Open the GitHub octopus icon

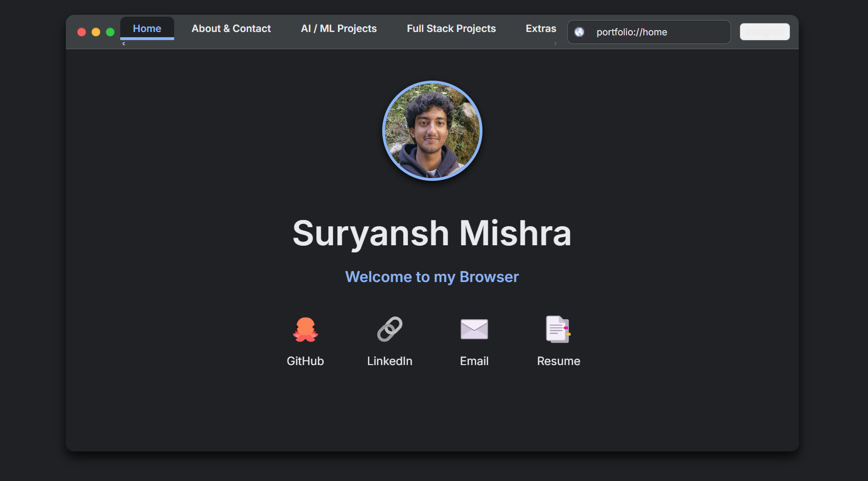(305, 330)
